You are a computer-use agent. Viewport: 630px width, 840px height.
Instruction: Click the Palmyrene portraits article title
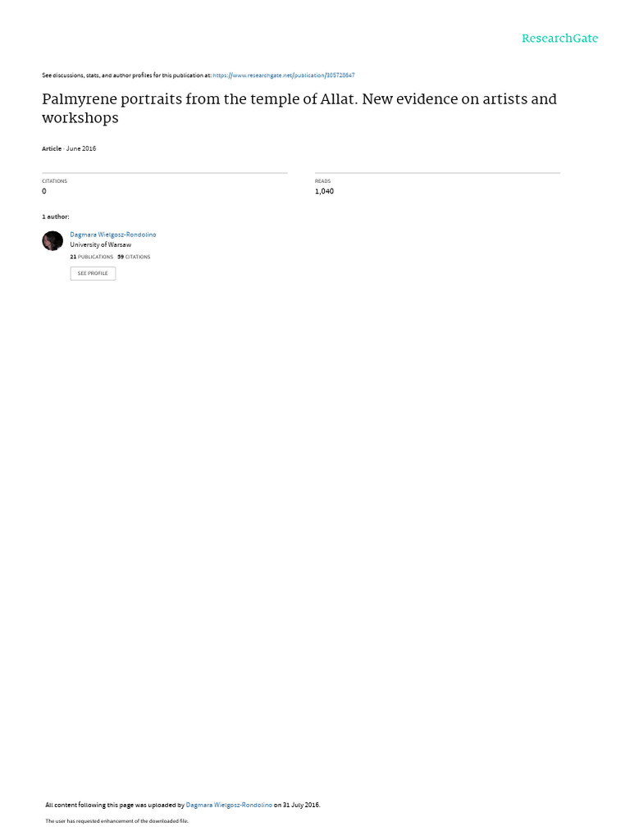click(299, 108)
